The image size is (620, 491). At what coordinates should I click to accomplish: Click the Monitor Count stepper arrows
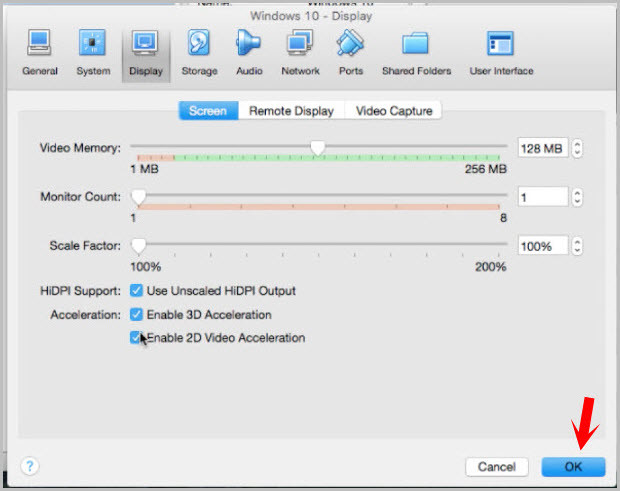tap(577, 197)
